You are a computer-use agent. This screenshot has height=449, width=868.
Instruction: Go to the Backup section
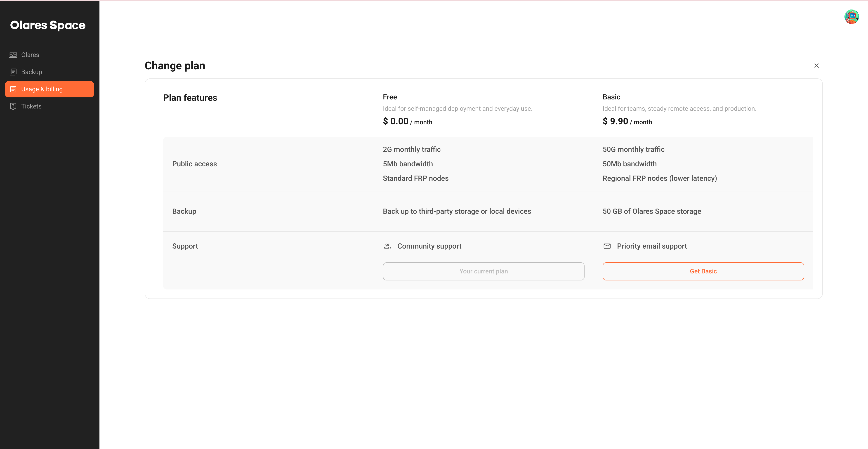[x=50, y=72]
